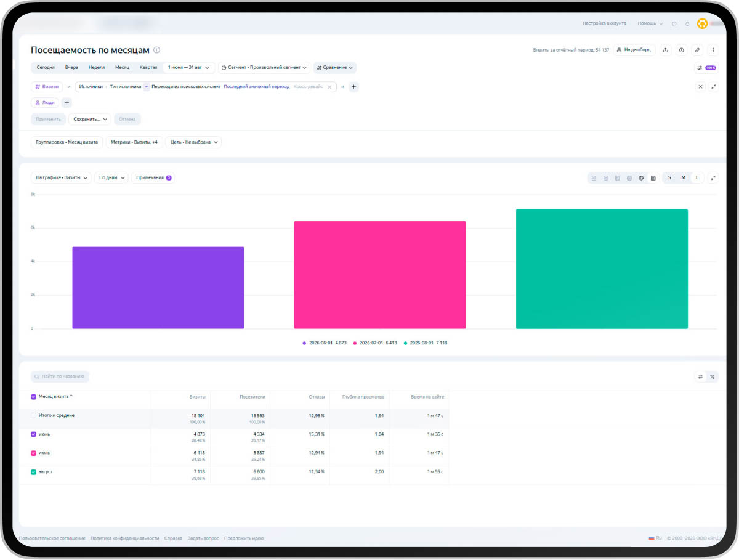Open the Помощь menu
Viewport: 739px width, 560px height.
[x=650, y=23]
